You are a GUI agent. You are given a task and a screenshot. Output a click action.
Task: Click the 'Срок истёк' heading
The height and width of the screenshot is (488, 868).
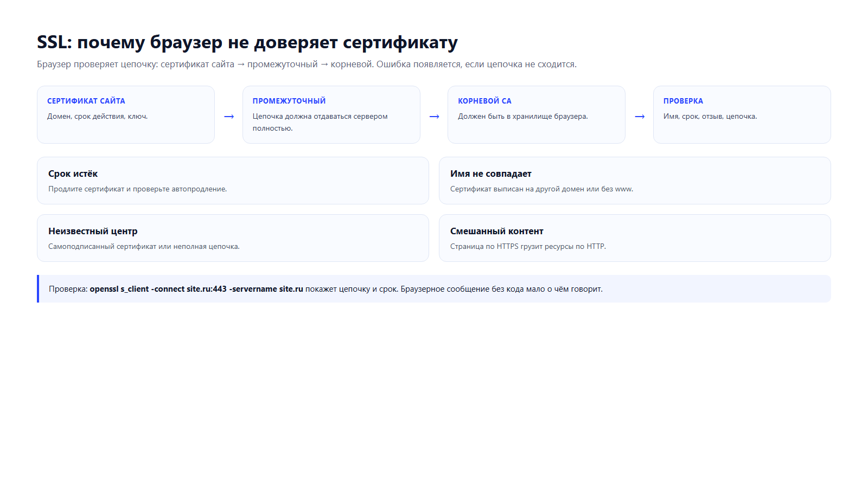[73, 174]
